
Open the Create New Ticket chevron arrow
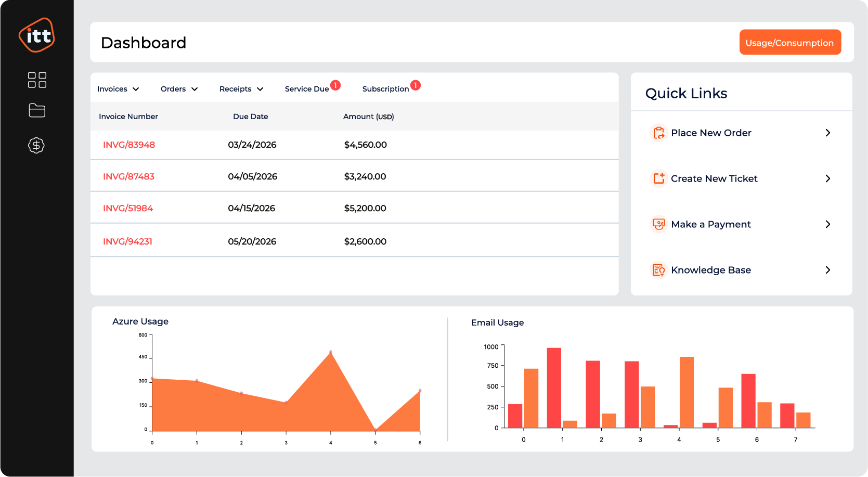(828, 178)
